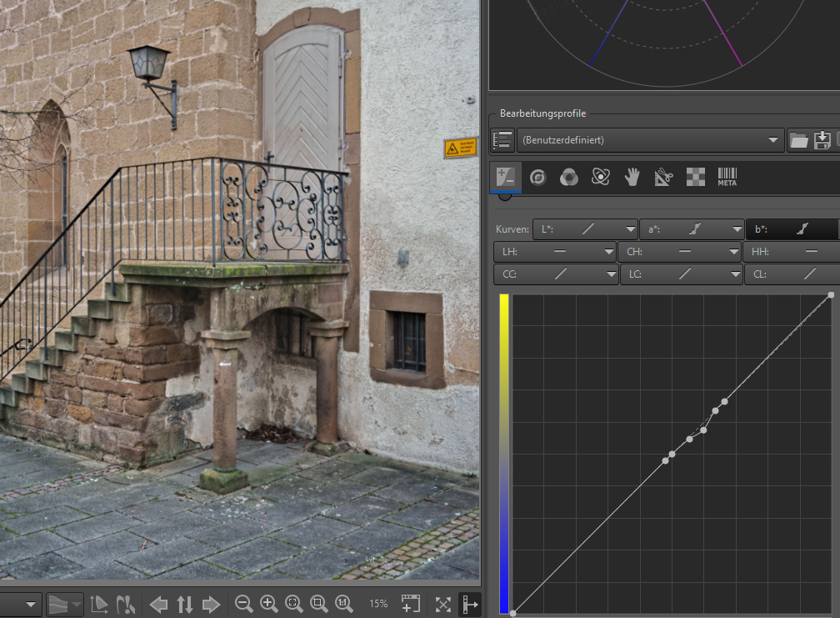The image size is (840, 618).
Task: Open the Local adjustments hand icon
Action: [x=632, y=177]
